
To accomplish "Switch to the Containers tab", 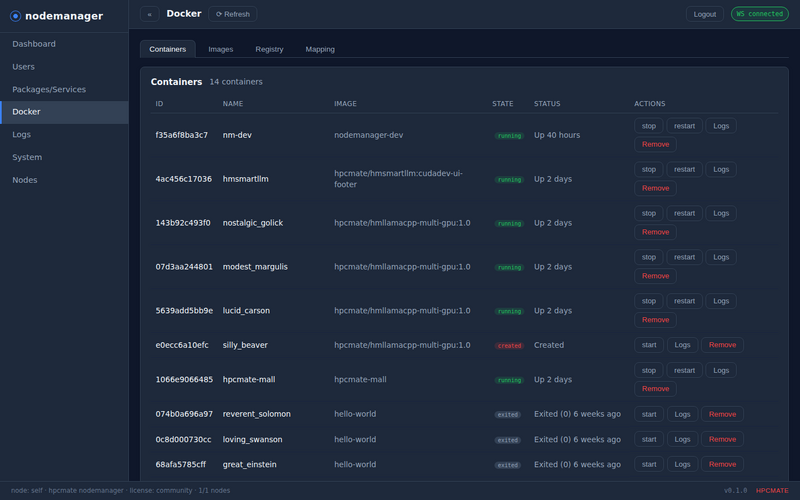I will (167, 49).
